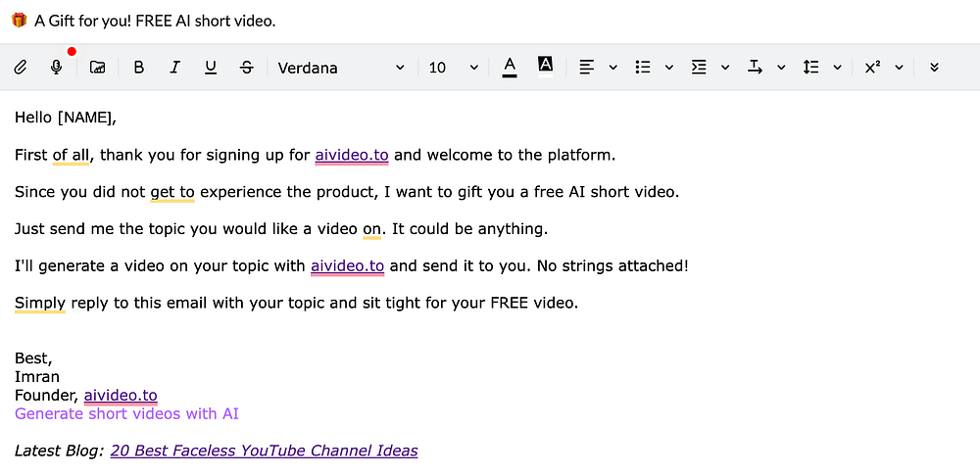This screenshot has height=476, width=980.
Task: Click the attach file paperclip icon
Action: coord(20,68)
